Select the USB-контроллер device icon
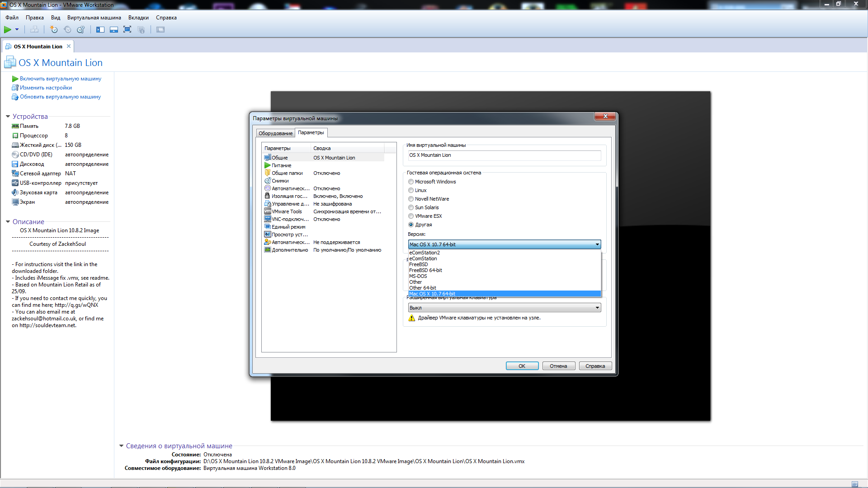This screenshot has height=488, width=868. tap(15, 183)
